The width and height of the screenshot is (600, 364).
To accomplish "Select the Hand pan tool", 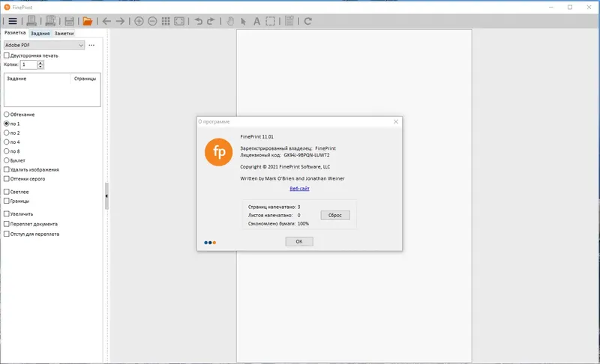I will (x=230, y=22).
